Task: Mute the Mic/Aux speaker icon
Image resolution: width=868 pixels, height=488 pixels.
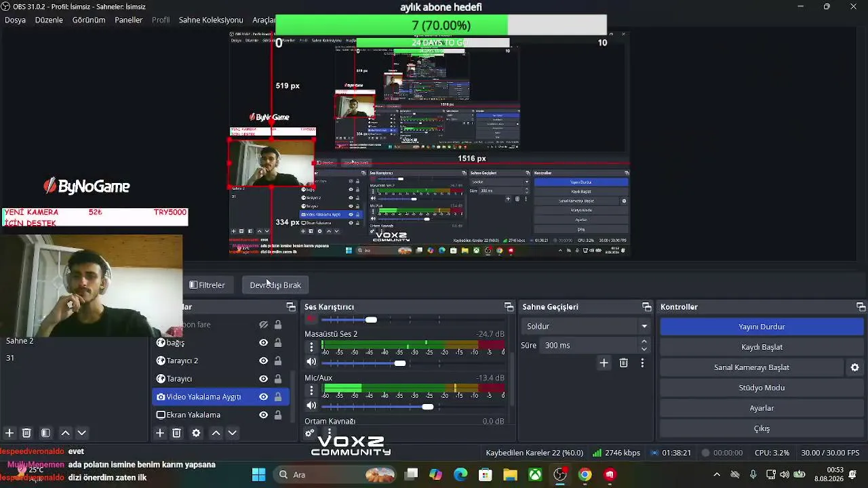Action: 311,406
